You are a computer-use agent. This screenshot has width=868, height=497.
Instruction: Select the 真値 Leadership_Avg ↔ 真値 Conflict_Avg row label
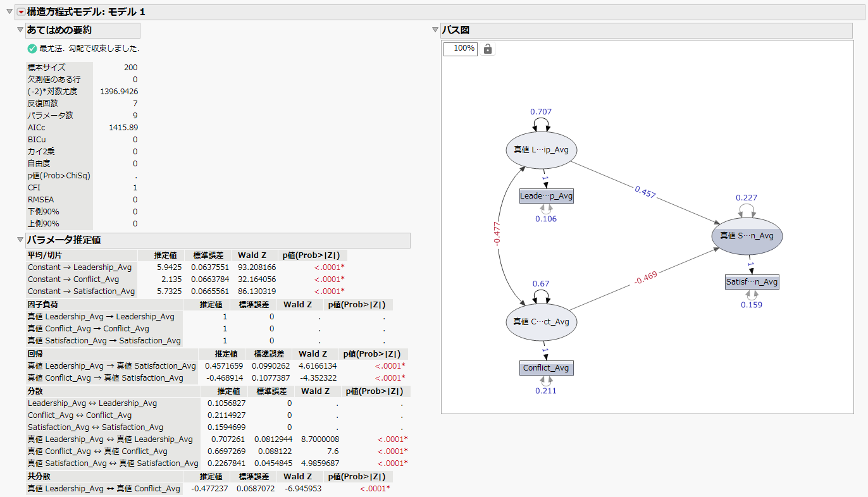pos(104,489)
